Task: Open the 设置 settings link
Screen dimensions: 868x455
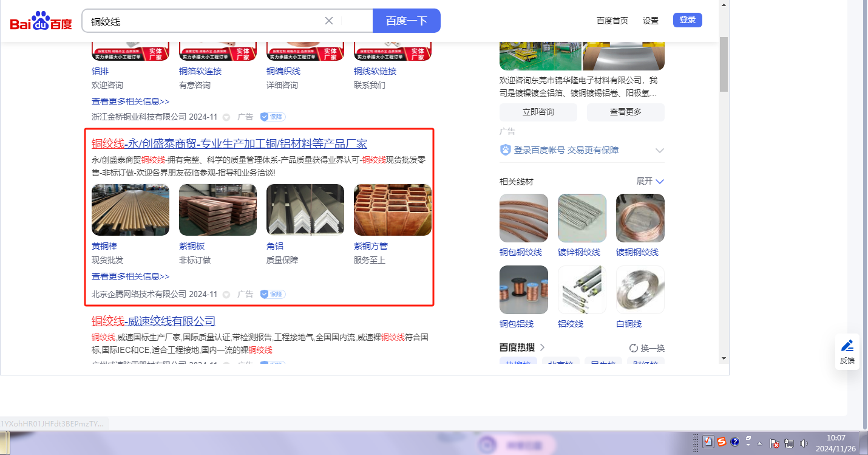Action: (651, 21)
